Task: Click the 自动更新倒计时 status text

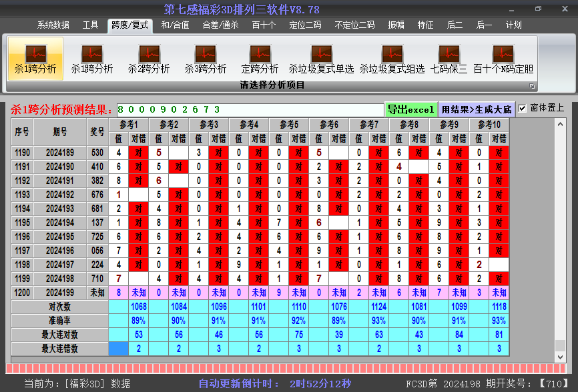Action: pyautogui.click(x=275, y=384)
